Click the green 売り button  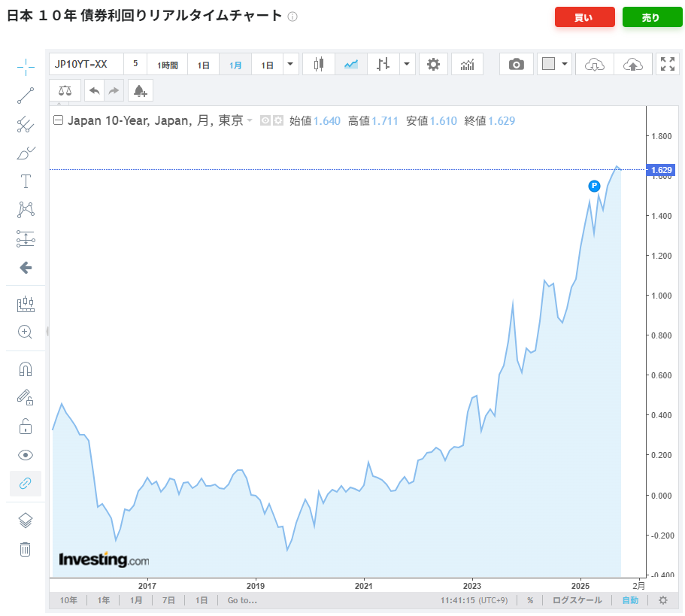pyautogui.click(x=651, y=17)
